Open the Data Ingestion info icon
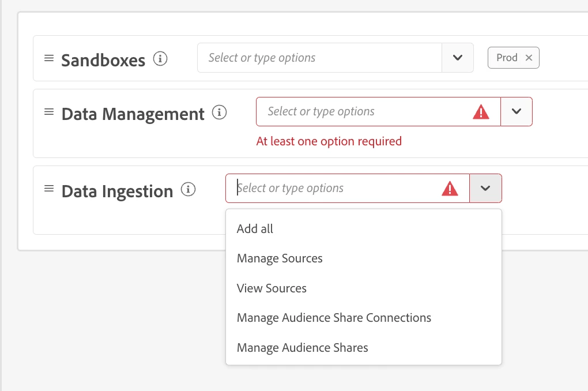The height and width of the screenshot is (391, 588). coord(188,189)
